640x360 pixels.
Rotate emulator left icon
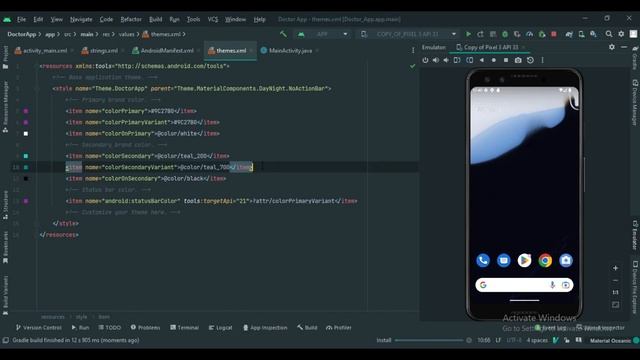[457, 60]
